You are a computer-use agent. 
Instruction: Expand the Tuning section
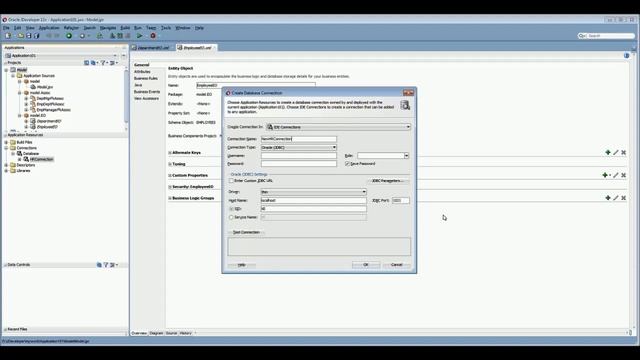point(170,164)
